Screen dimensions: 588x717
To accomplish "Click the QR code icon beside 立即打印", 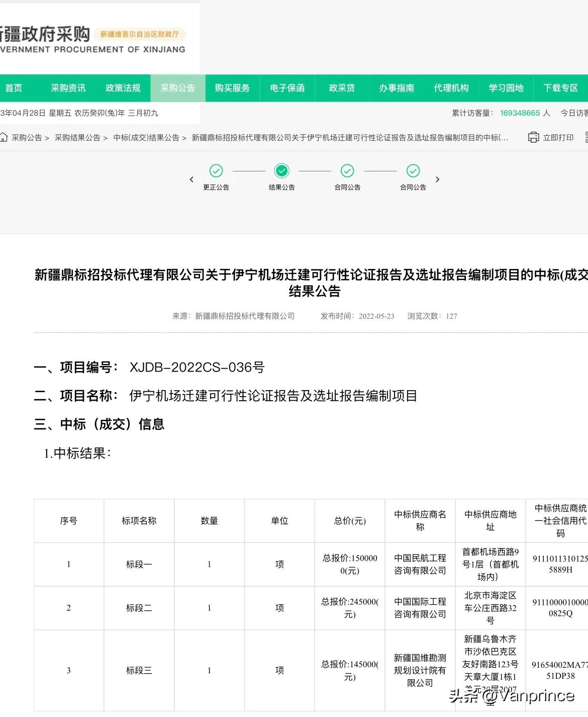I will pyautogui.click(x=586, y=137).
